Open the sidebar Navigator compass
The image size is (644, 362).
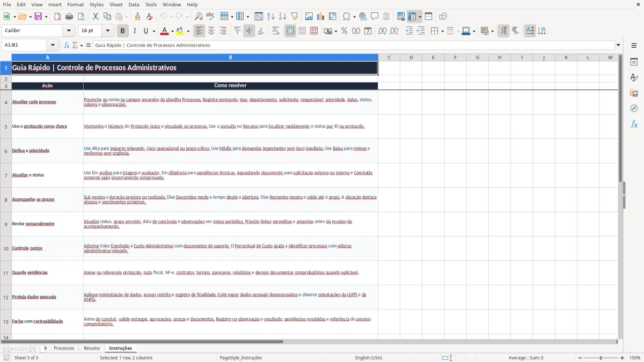click(x=634, y=108)
